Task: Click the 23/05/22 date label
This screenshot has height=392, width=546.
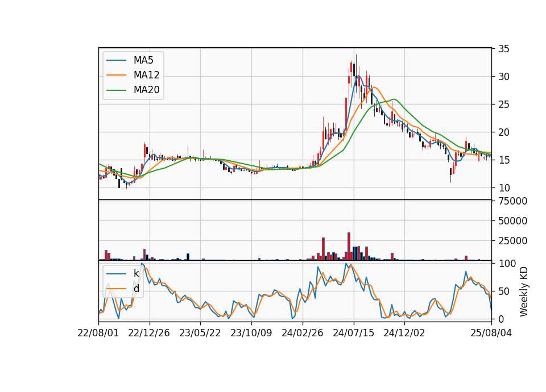Action: pyautogui.click(x=200, y=333)
